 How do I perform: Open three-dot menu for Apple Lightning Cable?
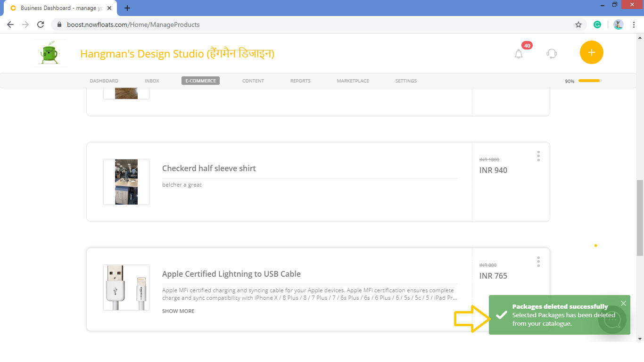538,262
